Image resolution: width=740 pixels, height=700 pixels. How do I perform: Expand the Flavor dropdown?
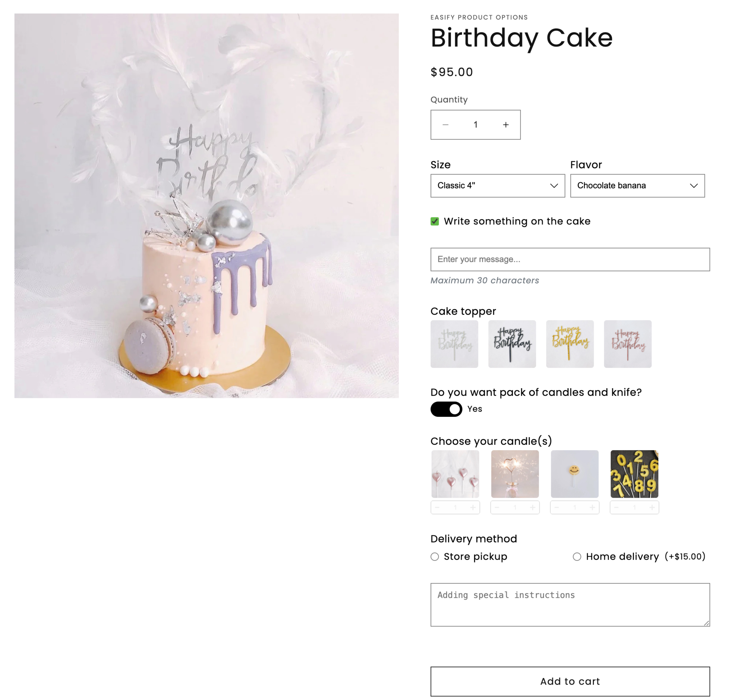(x=637, y=185)
